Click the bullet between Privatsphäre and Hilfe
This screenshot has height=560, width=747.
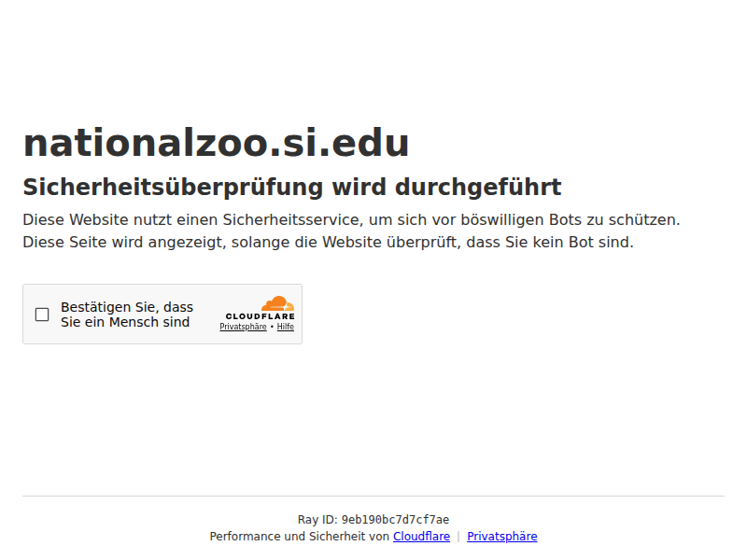click(x=272, y=327)
